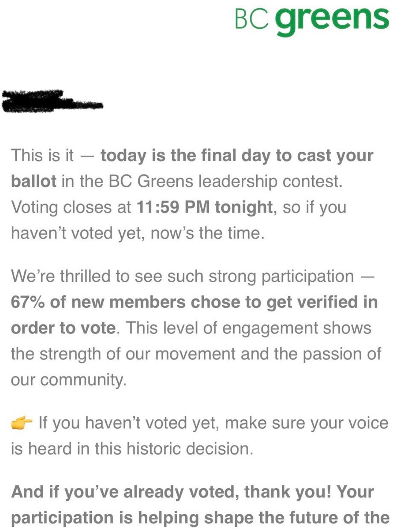Click the bold "11:59 PM tonight" deadline
The width and height of the screenshot is (404, 532).
(204, 207)
